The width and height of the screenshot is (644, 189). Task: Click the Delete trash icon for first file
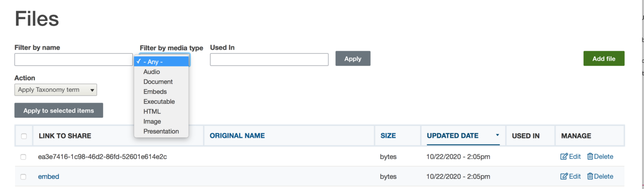(x=590, y=156)
